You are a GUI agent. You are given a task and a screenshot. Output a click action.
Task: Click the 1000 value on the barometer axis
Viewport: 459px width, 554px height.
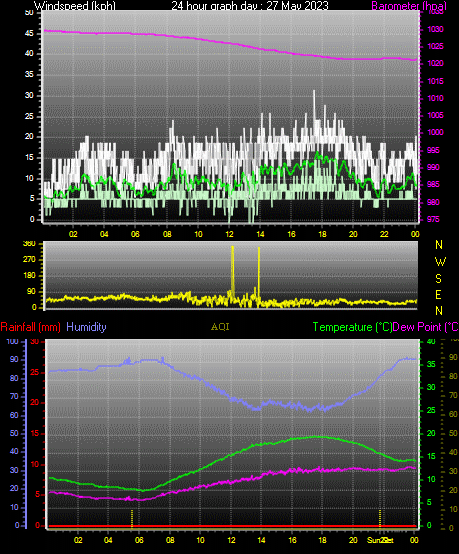pyautogui.click(x=435, y=132)
